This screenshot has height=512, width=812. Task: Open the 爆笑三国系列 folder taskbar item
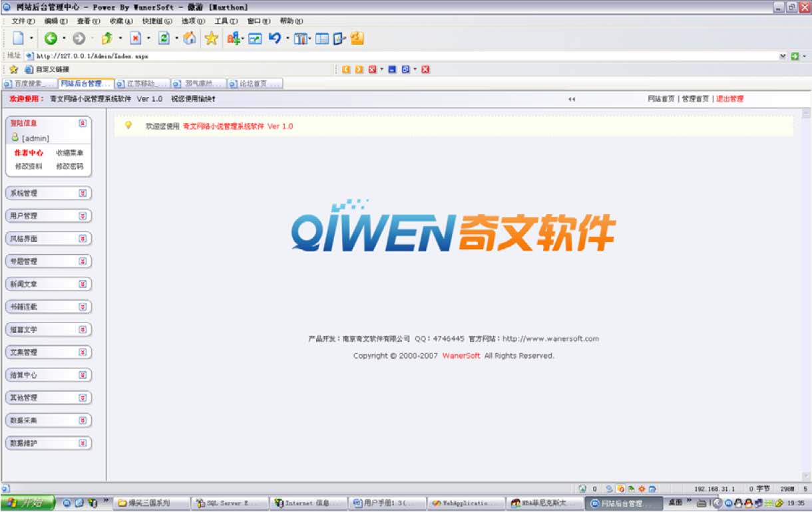click(x=152, y=503)
